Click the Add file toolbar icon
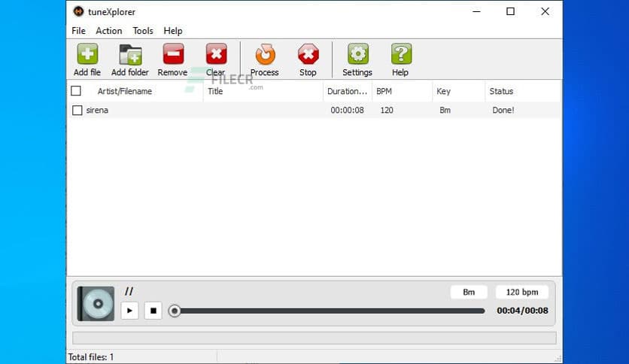The width and height of the screenshot is (629, 364). point(87,54)
